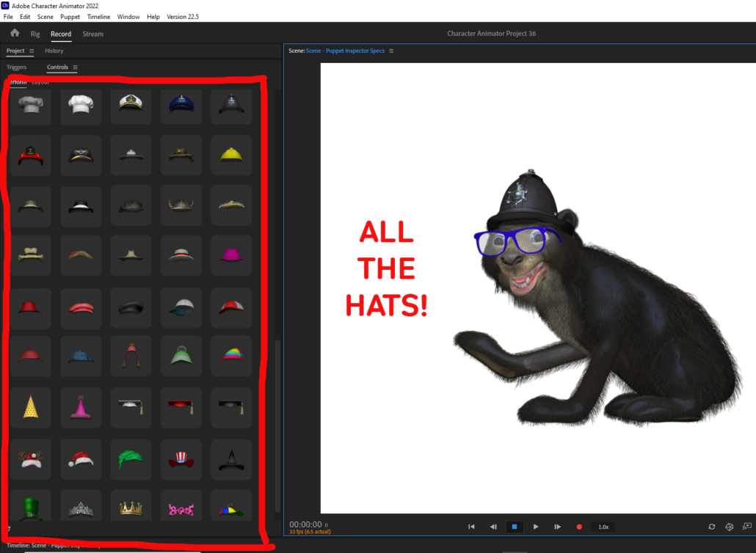Activate the horned viking helmet trigger

coord(181,205)
